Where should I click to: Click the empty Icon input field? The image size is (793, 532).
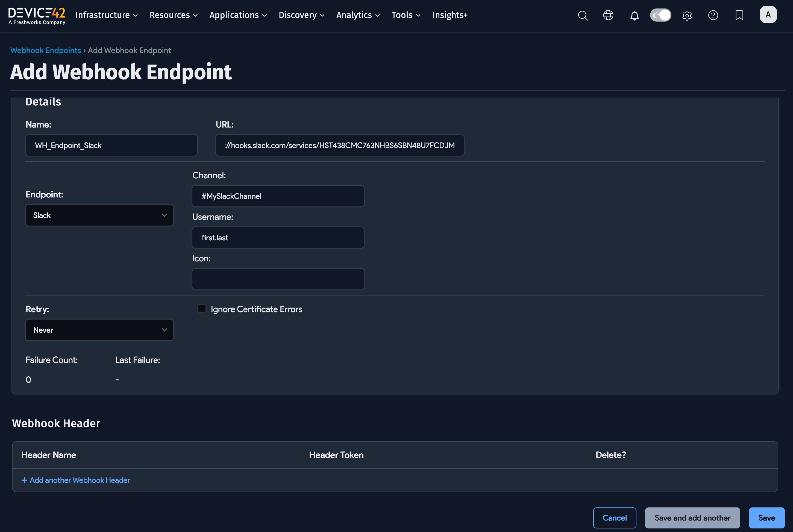click(x=278, y=279)
